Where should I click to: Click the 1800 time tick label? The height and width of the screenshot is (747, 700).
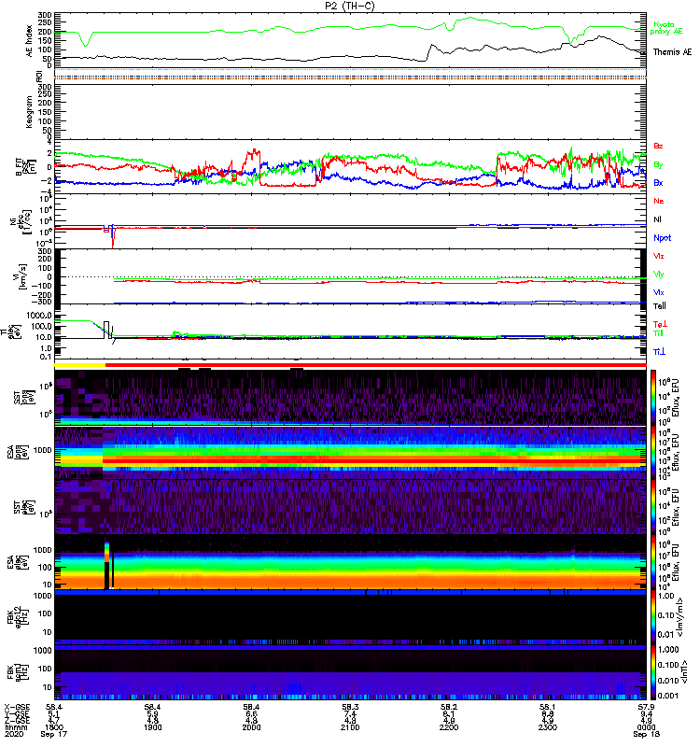54,727
